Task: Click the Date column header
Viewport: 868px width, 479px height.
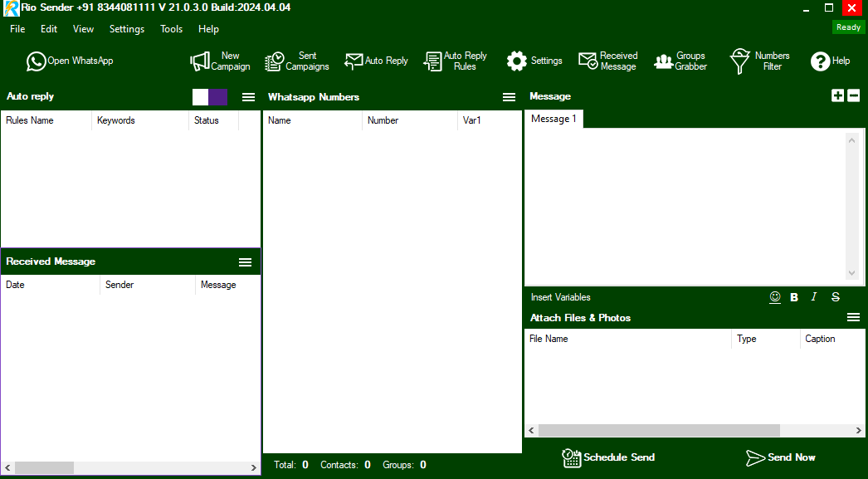Action: (51, 285)
